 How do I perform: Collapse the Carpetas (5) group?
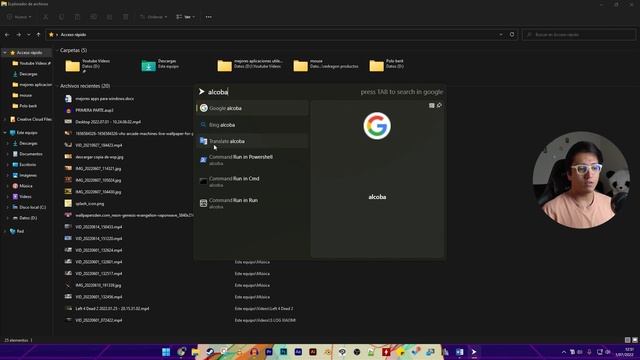click(x=57, y=50)
